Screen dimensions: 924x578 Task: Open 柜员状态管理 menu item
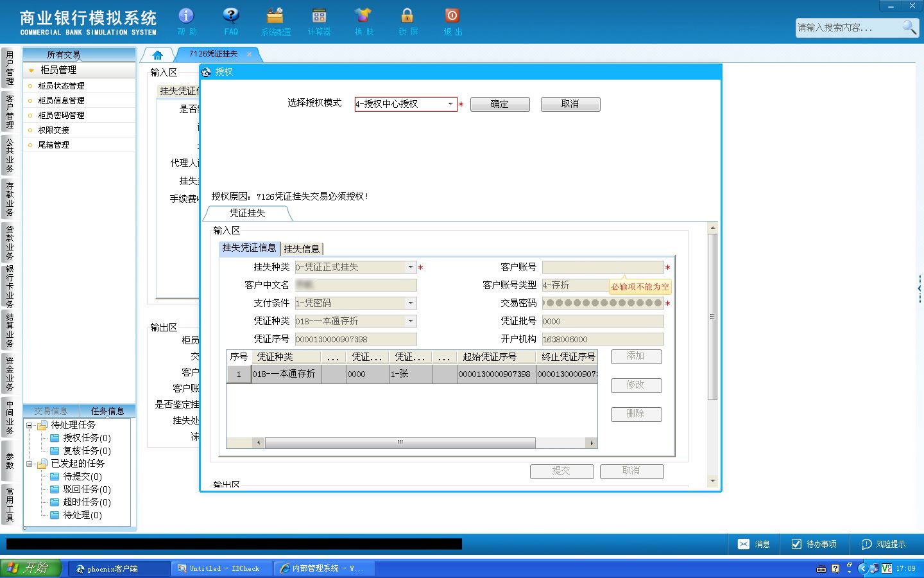(80, 86)
